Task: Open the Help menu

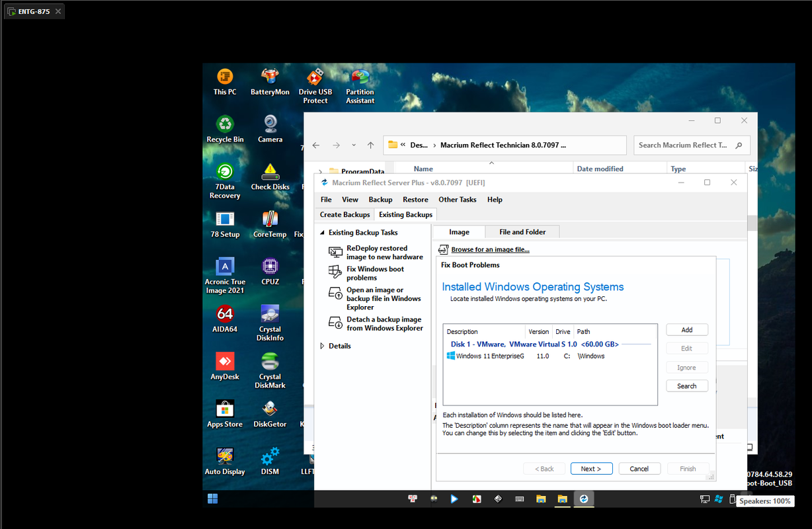Action: 495,200
